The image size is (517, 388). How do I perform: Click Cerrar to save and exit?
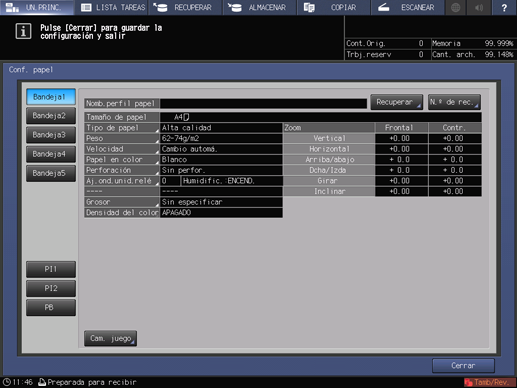[463, 366]
